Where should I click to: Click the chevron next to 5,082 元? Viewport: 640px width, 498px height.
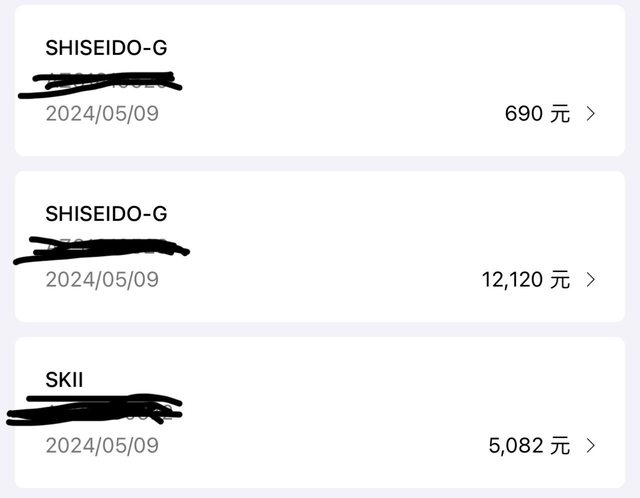click(x=591, y=446)
